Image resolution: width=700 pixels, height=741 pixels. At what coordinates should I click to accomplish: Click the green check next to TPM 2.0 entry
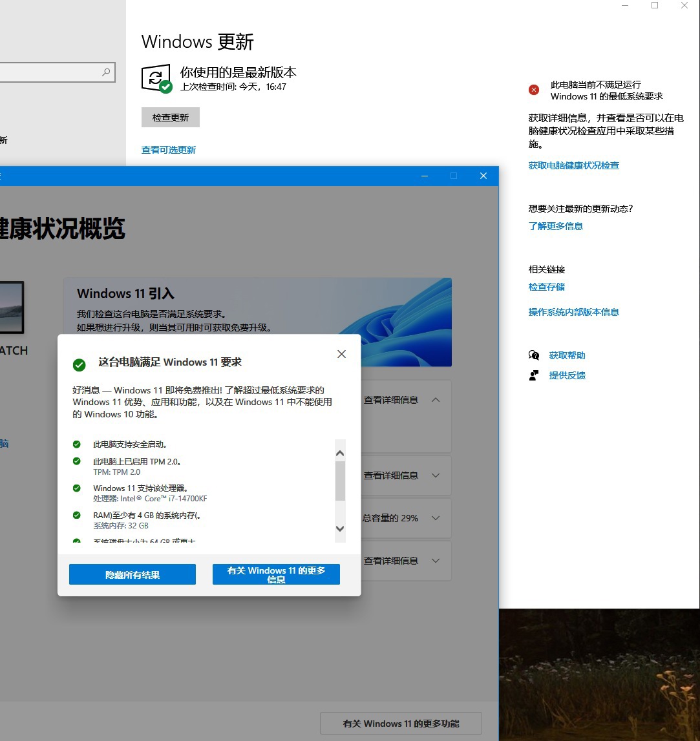tap(76, 461)
